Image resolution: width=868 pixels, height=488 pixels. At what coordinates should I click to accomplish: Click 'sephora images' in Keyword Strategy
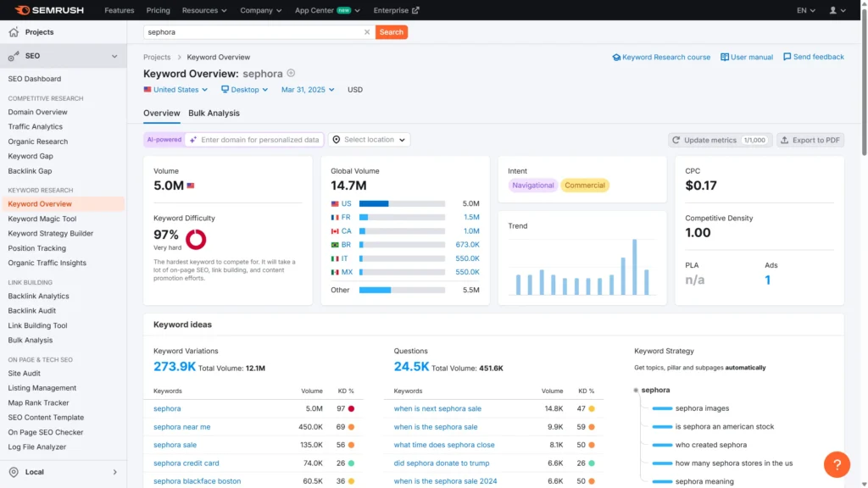pyautogui.click(x=702, y=408)
